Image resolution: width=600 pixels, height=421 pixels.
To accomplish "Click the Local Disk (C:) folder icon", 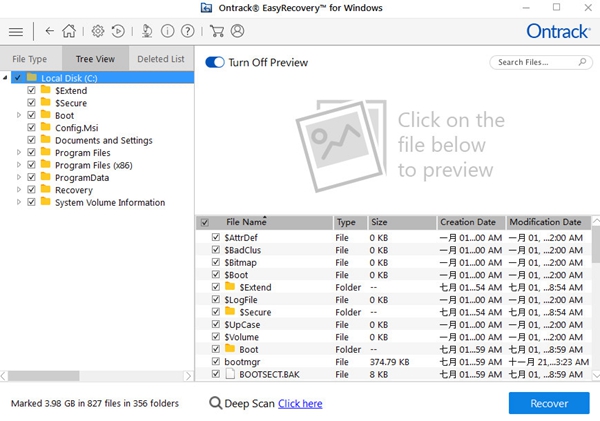I will [32, 78].
